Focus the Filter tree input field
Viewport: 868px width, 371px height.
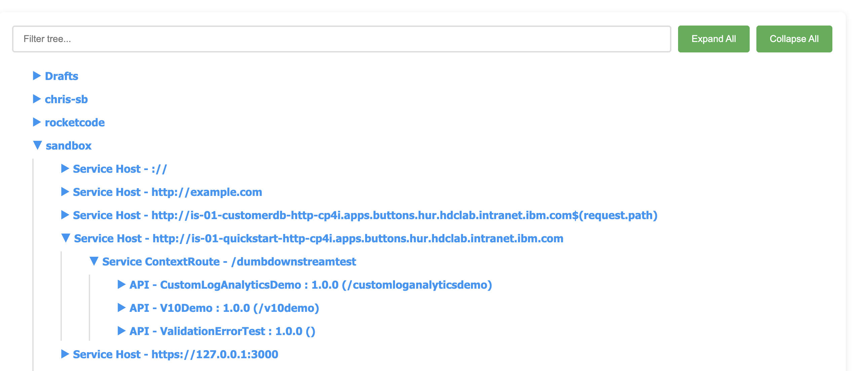(x=341, y=39)
